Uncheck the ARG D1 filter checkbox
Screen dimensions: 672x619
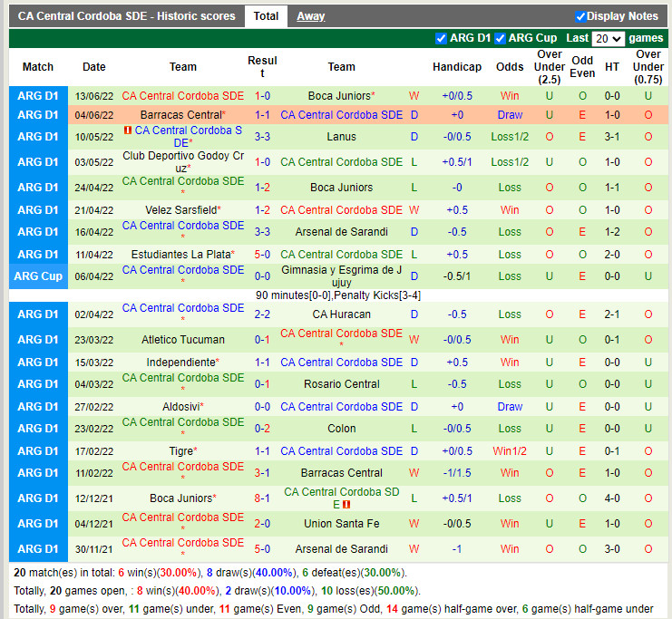coord(442,38)
